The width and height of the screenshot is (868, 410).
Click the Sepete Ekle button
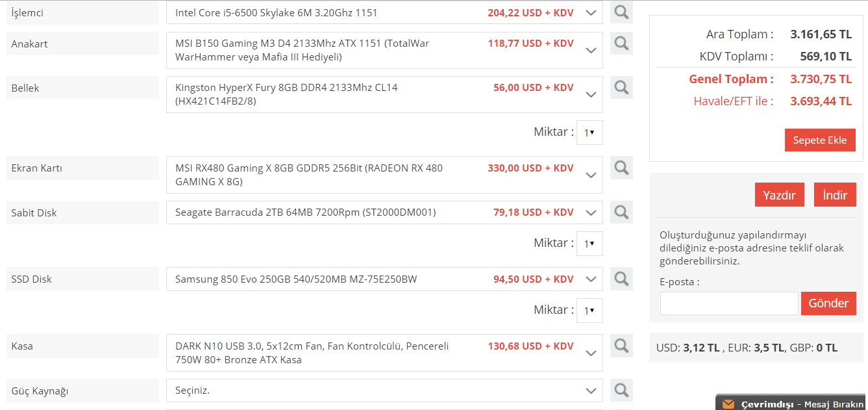[820, 140]
